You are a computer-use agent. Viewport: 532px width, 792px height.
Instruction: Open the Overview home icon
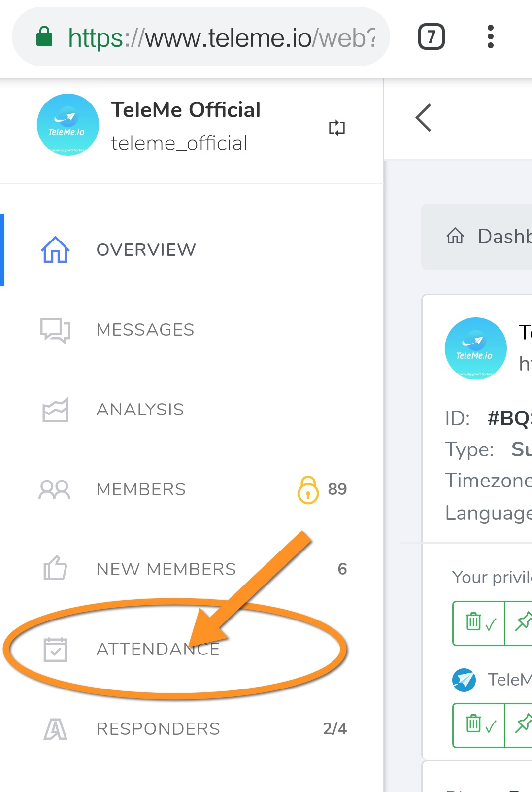(x=55, y=249)
